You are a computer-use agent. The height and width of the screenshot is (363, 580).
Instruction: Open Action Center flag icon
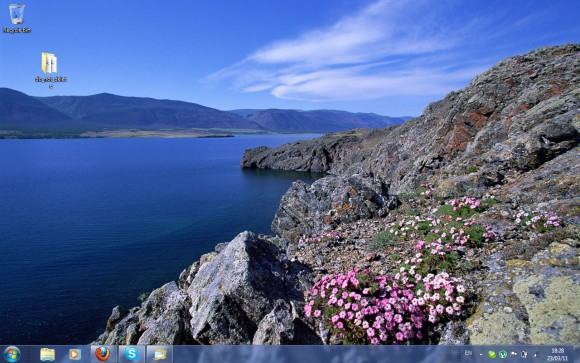[513, 354]
